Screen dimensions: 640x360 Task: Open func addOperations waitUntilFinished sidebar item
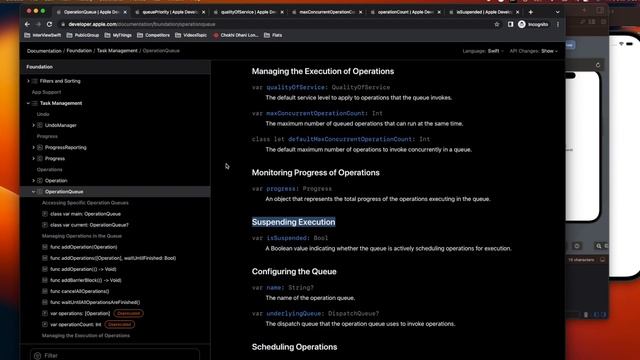113,258
